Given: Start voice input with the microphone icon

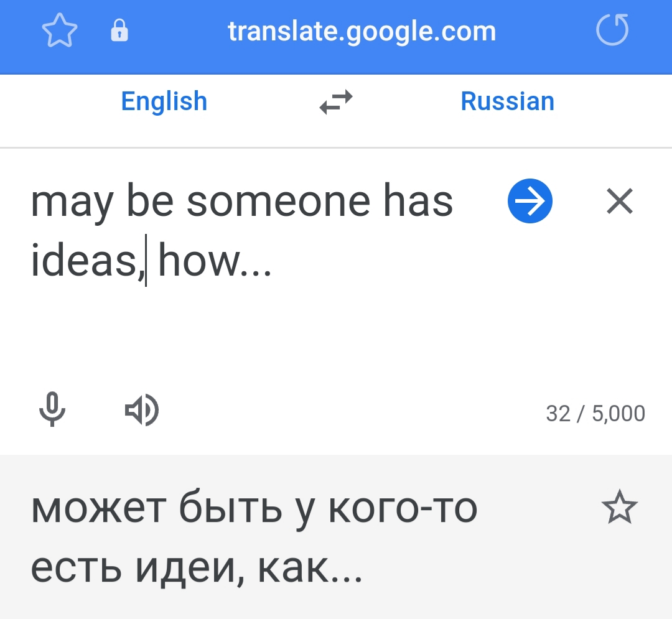Looking at the screenshot, I should pyautogui.click(x=52, y=409).
